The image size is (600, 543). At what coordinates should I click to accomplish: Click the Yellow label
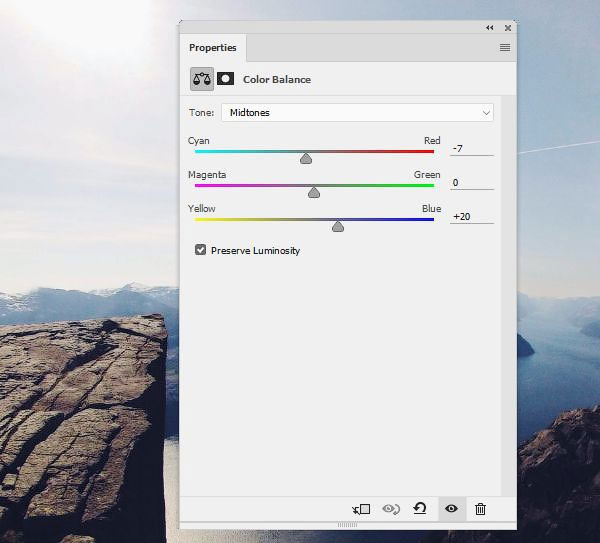click(202, 209)
